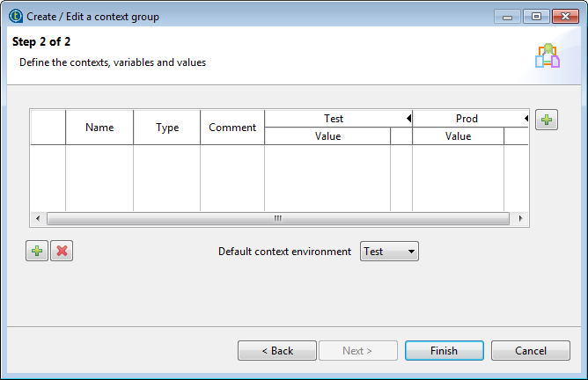Click the horizontal scrollbar left arrow
The width and height of the screenshot is (588, 380).
(x=38, y=218)
